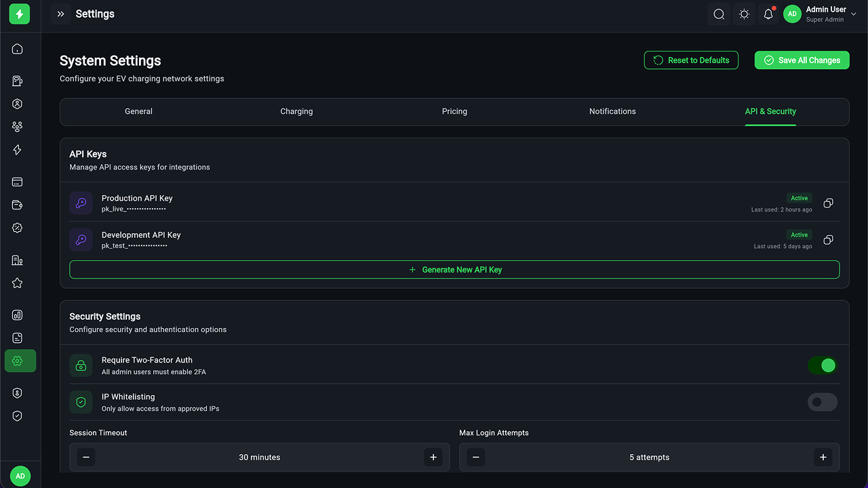This screenshot has height=488, width=868.
Task: Copy the Development API Key
Action: 828,240
